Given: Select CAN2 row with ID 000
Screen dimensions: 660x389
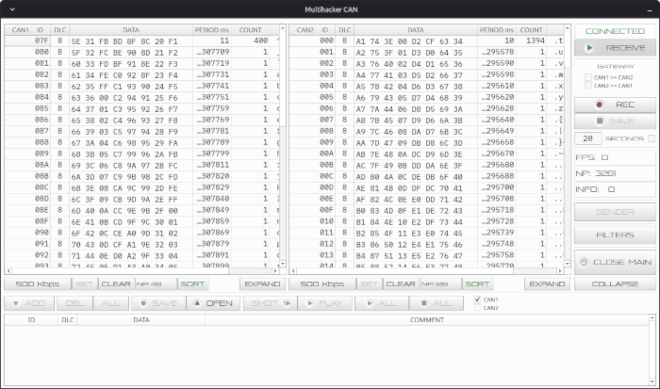Looking at the screenshot, I should (x=427, y=41).
